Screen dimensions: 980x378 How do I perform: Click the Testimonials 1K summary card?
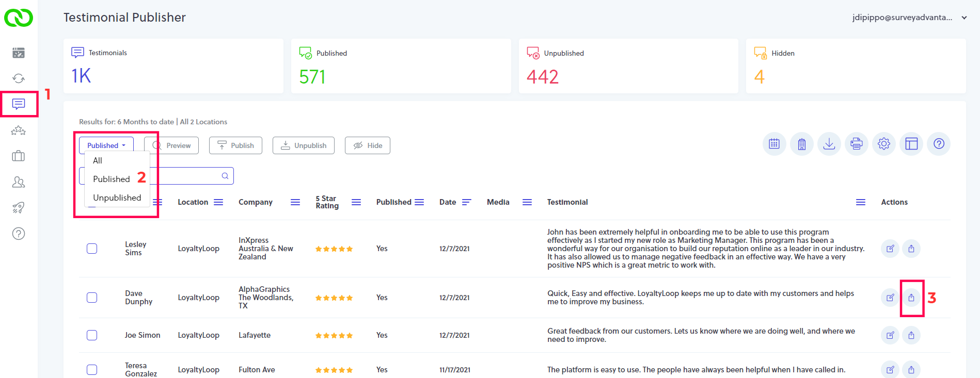click(x=173, y=66)
